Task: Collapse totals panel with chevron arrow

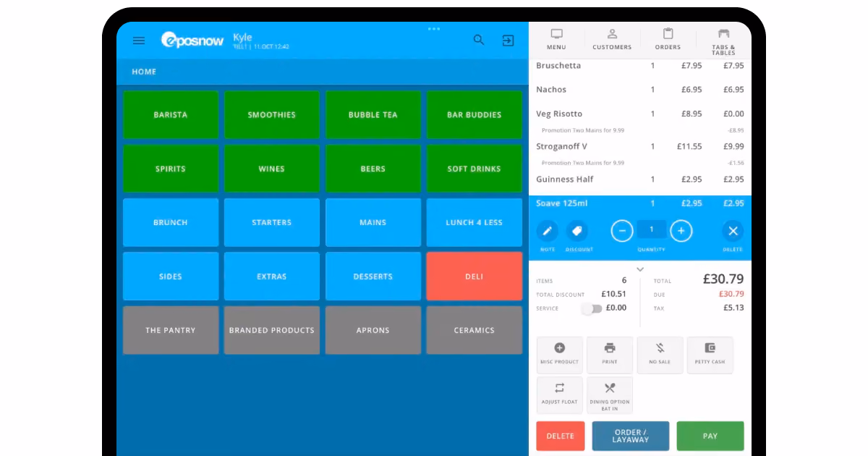Action: point(640,269)
